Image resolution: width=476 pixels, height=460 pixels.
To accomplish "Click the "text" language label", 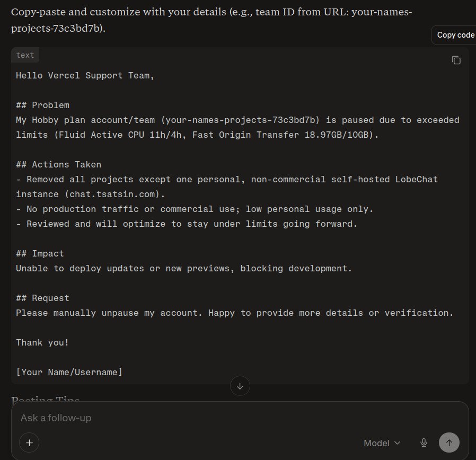I will click(x=25, y=55).
